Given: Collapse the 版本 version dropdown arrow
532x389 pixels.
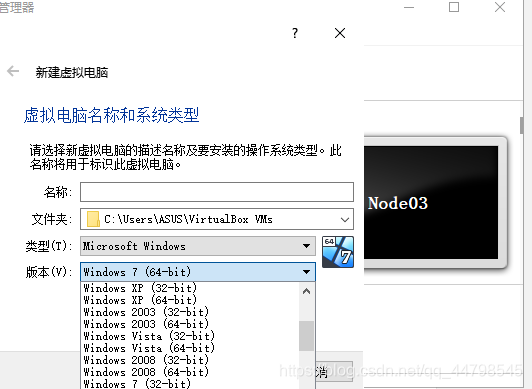Looking at the screenshot, I should 306,272.
